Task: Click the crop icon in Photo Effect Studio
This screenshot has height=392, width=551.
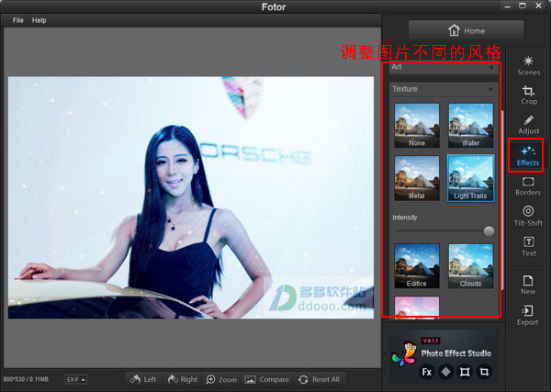Action: (484, 372)
